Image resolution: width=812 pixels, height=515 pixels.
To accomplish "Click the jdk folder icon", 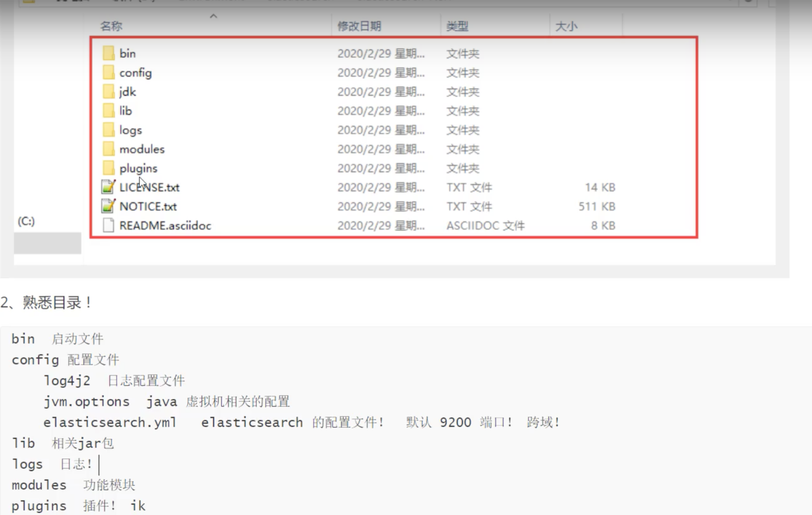I will (x=108, y=92).
